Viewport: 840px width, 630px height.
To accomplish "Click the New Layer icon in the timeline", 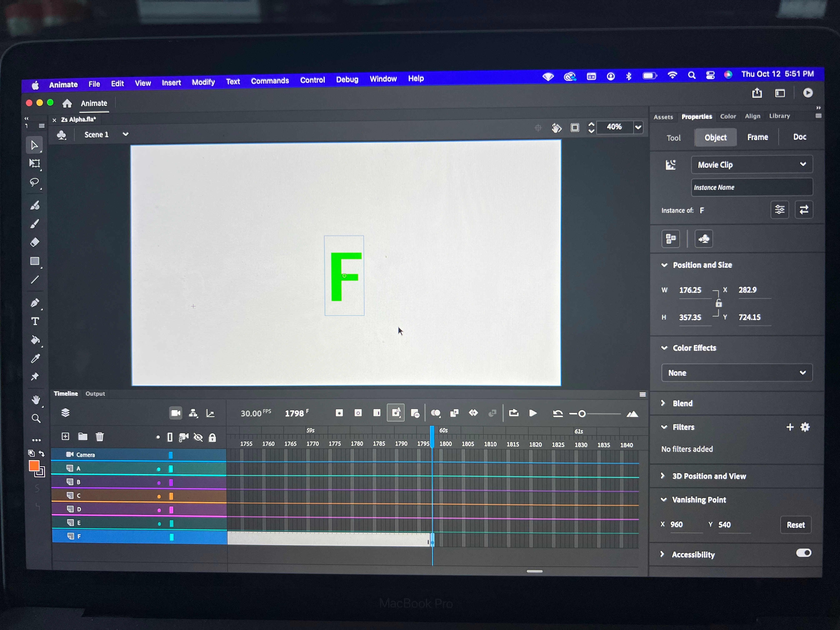I will pos(65,436).
